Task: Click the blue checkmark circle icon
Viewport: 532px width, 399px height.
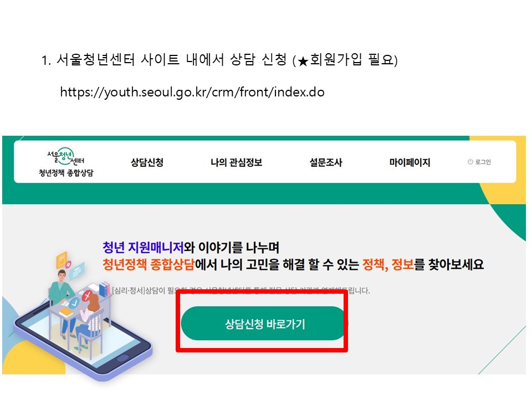Action: click(x=74, y=303)
